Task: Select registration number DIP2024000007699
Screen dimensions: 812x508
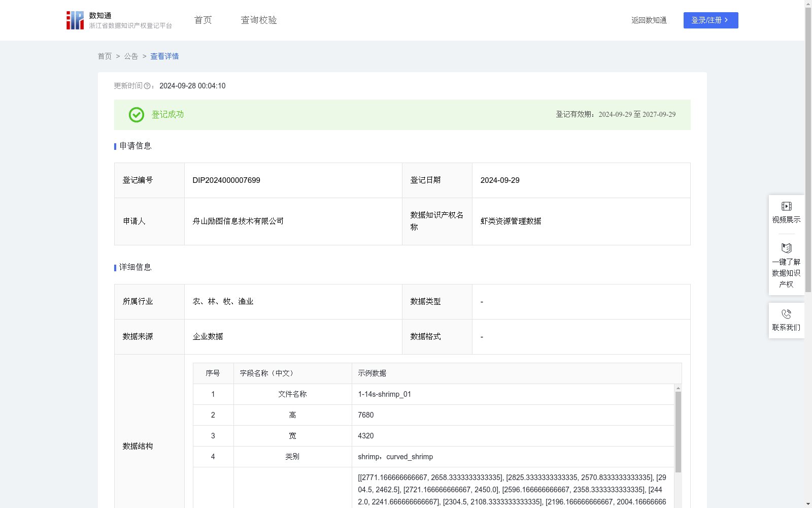Action: coord(226,180)
